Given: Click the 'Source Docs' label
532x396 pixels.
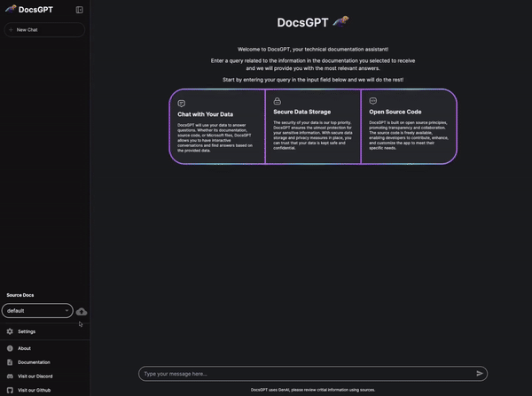Looking at the screenshot, I should tap(20, 295).
